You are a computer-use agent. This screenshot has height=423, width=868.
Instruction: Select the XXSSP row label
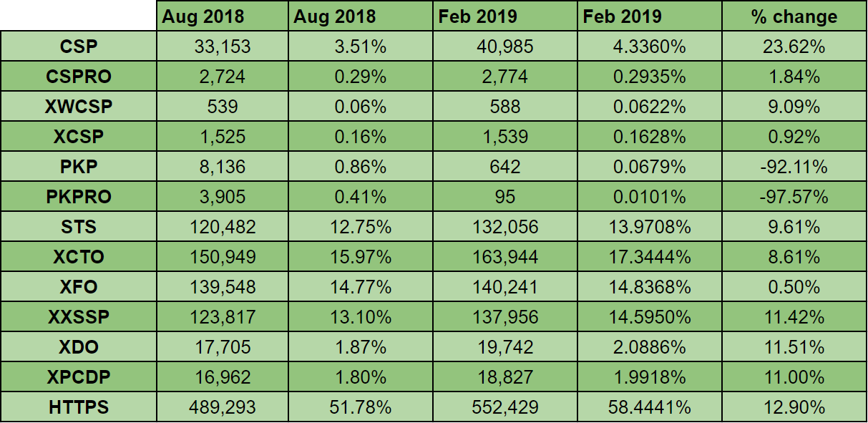tap(79, 317)
